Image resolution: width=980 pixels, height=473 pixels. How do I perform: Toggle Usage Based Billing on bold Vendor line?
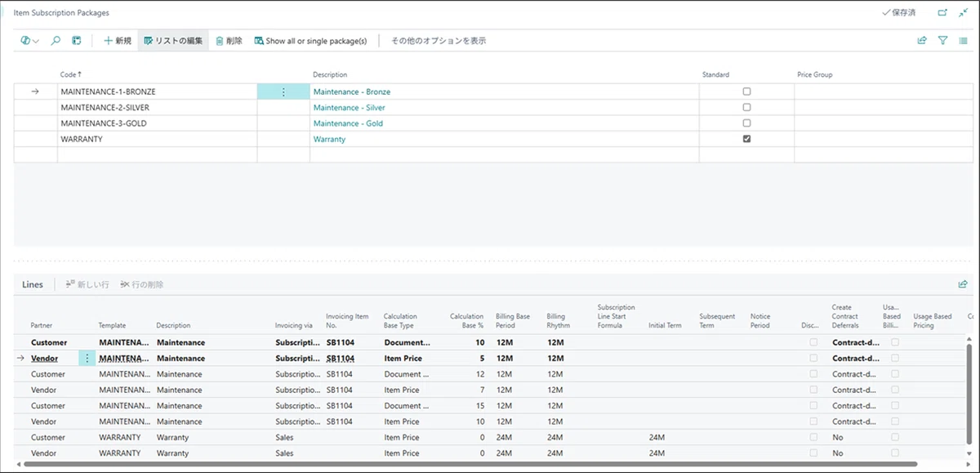(895, 358)
